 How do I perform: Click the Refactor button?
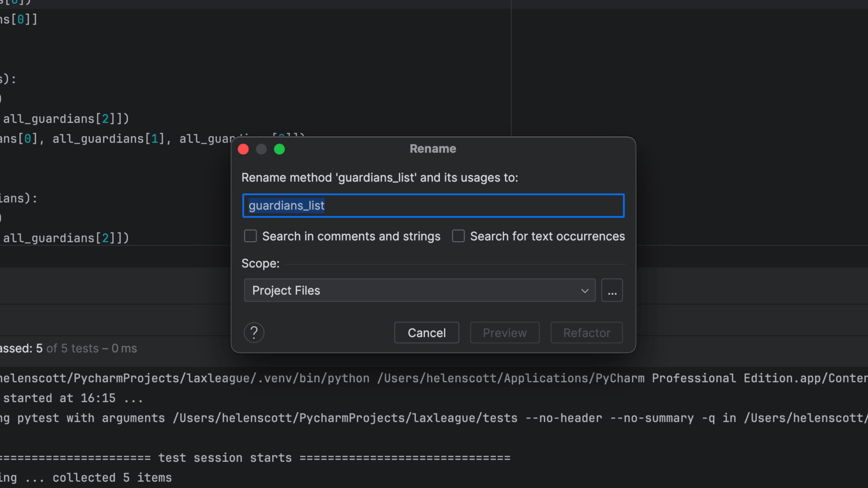click(x=586, y=333)
